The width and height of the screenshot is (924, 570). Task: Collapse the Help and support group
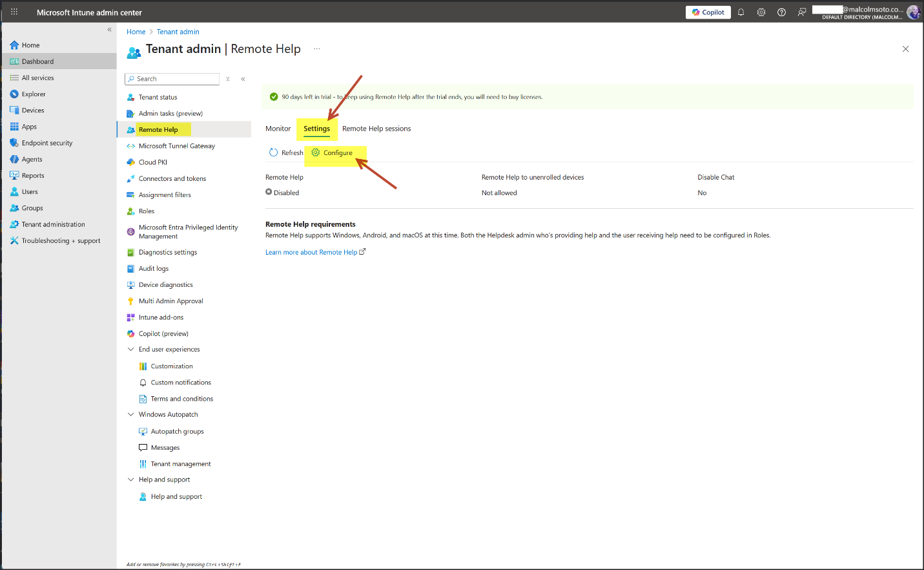click(x=131, y=480)
